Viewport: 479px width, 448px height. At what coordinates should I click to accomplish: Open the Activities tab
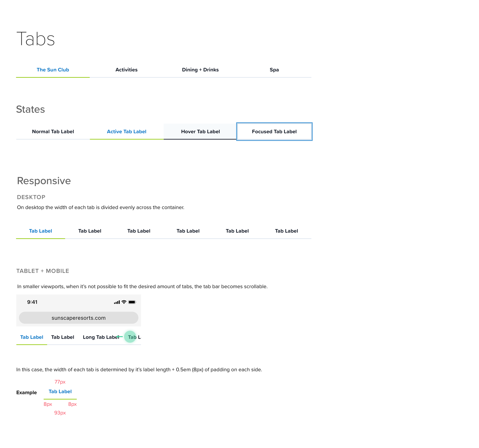pyautogui.click(x=126, y=70)
